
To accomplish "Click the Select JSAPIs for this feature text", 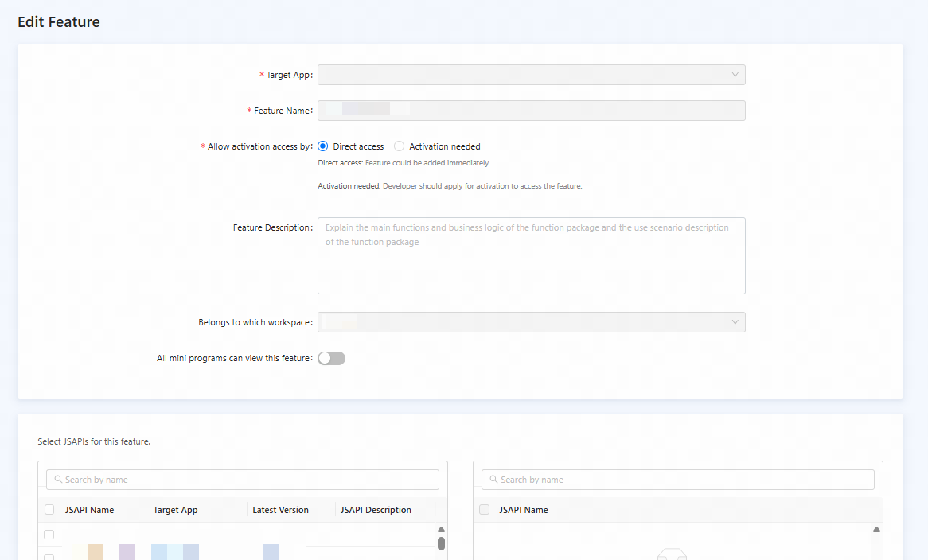I will 94,441.
